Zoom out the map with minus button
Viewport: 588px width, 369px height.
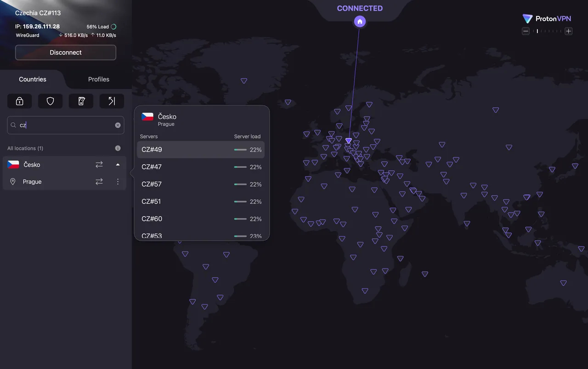pos(526,31)
